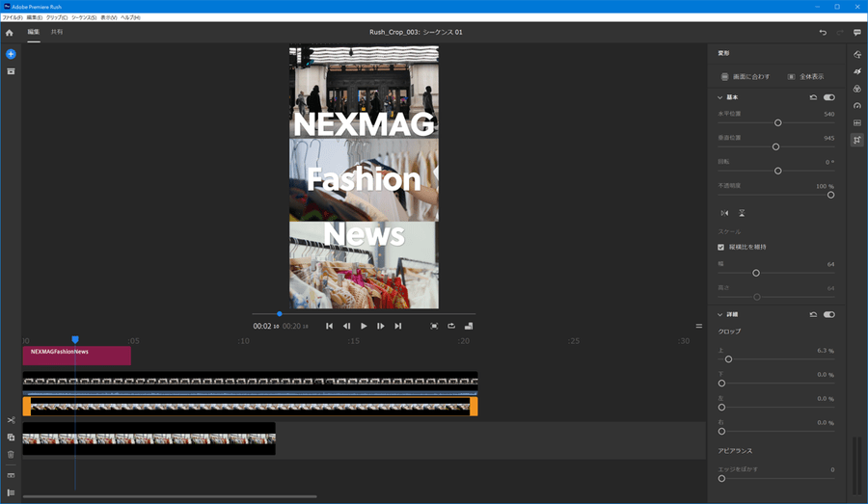This screenshot has width=868, height=504.
Task: Step back one frame
Action: pos(346,327)
